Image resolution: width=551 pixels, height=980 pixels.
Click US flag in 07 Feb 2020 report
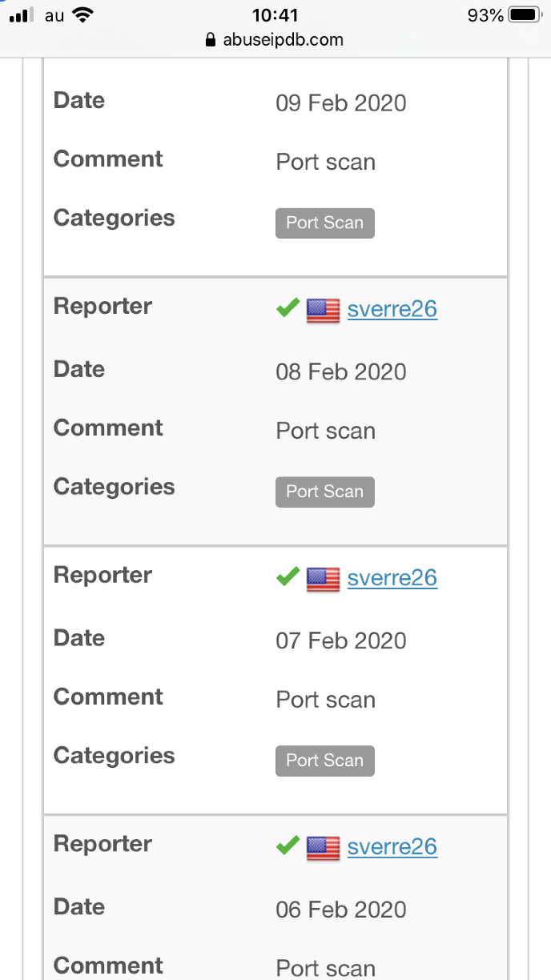324,580
